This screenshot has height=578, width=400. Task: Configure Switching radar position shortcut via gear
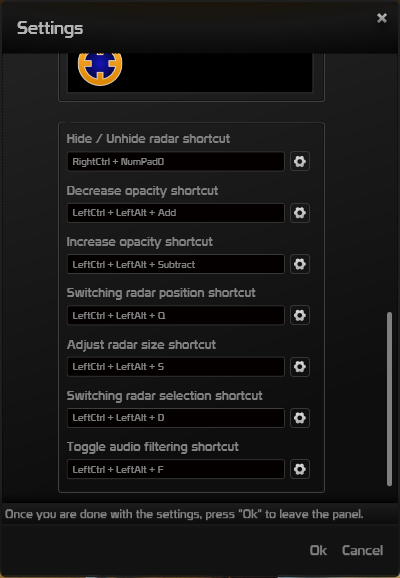coord(300,315)
